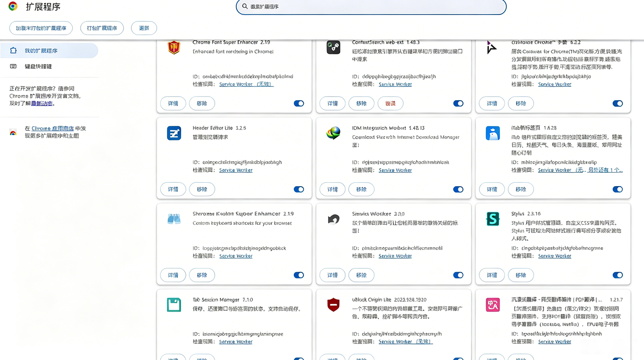Focus the extensions search field
Image resolution: width=644 pixels, height=360 pixels.
(371, 6)
